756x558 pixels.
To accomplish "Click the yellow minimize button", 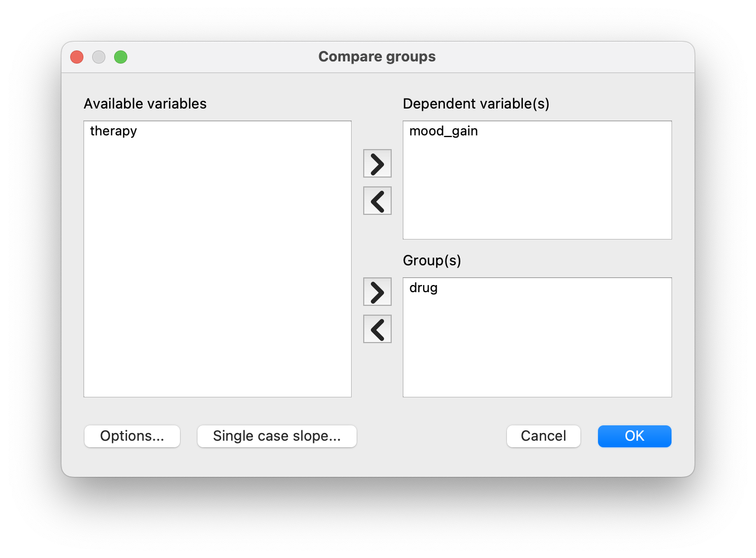I will tap(99, 56).
